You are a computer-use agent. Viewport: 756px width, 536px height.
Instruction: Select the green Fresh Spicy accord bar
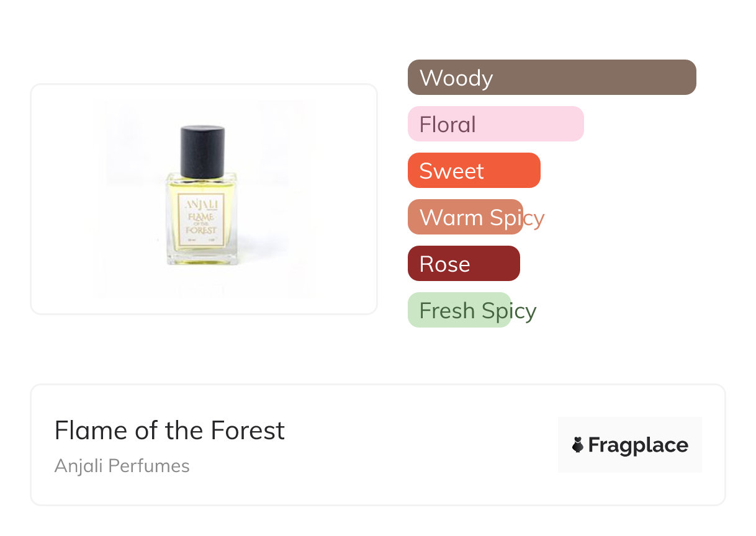pyautogui.click(x=459, y=310)
